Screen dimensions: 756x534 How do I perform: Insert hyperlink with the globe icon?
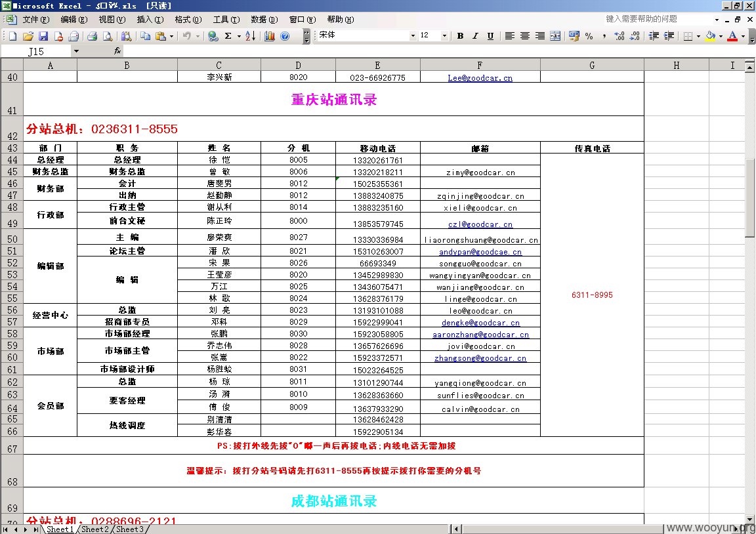pyautogui.click(x=213, y=36)
